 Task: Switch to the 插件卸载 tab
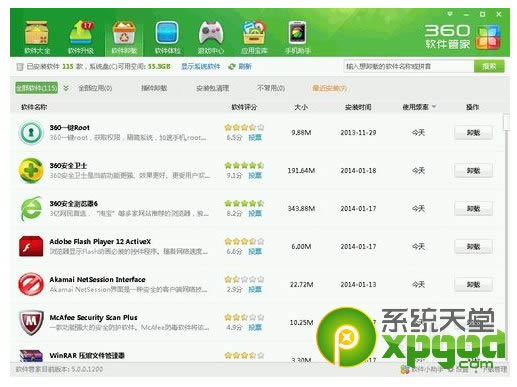pos(154,88)
